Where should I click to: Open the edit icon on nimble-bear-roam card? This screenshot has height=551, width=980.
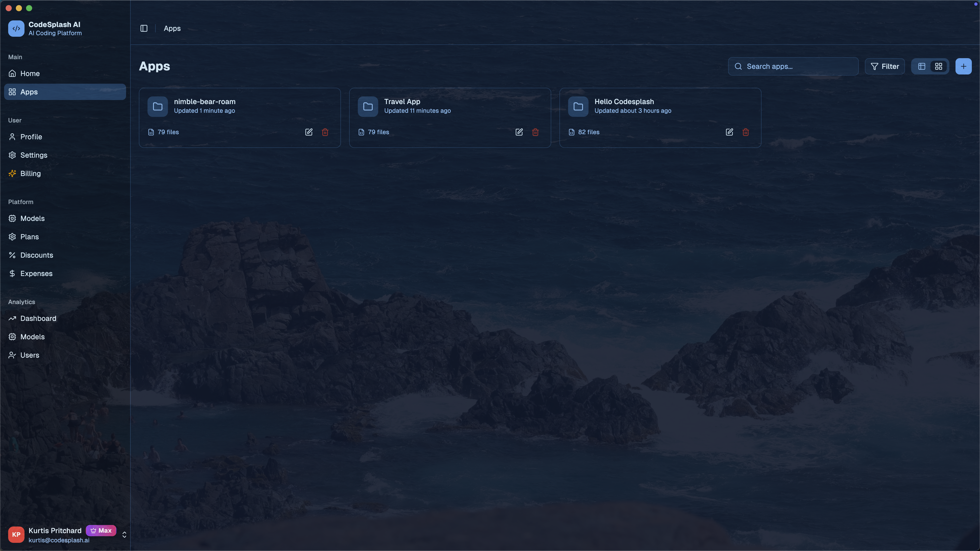point(309,132)
